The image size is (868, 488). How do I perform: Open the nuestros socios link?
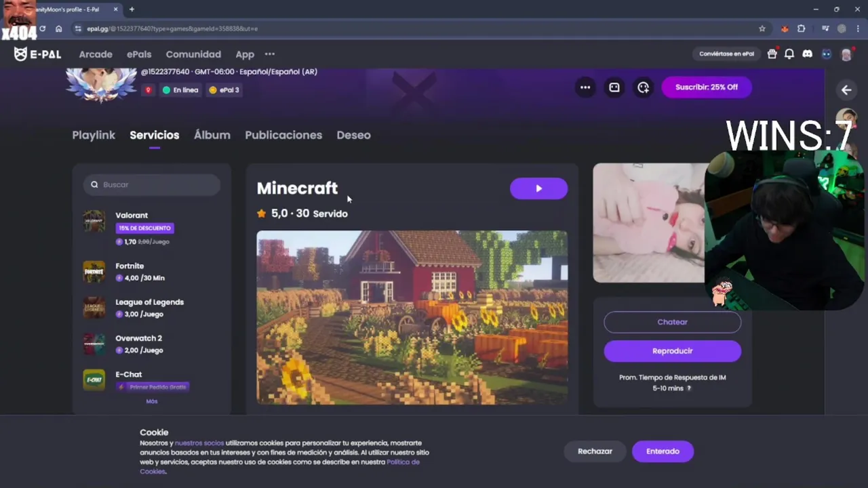coord(199,443)
